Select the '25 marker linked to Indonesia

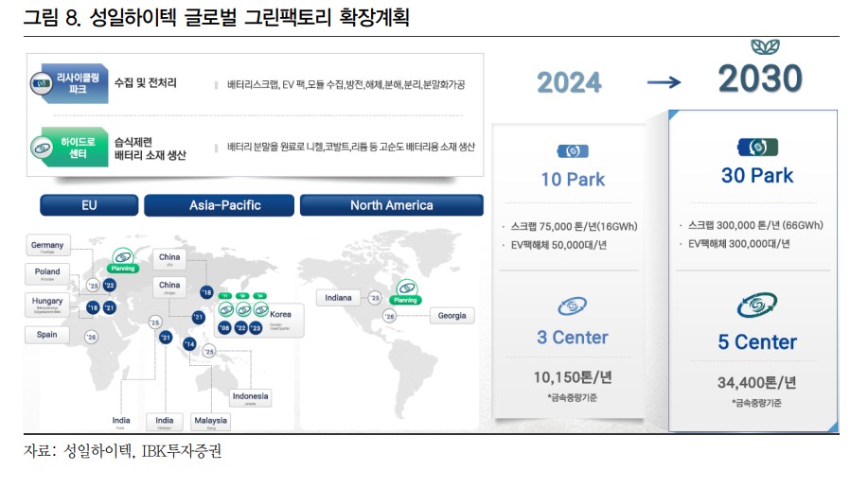[x=208, y=351]
